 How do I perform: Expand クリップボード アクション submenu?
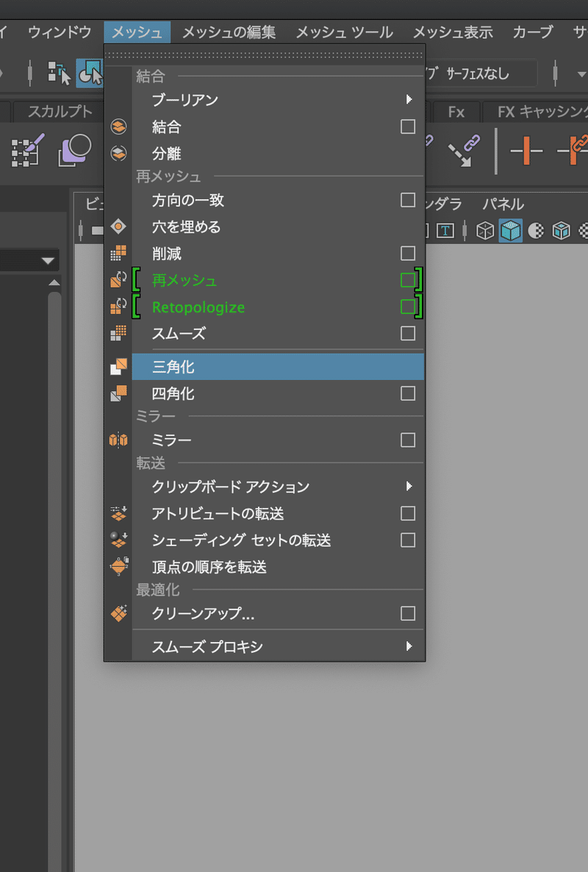coord(278,487)
